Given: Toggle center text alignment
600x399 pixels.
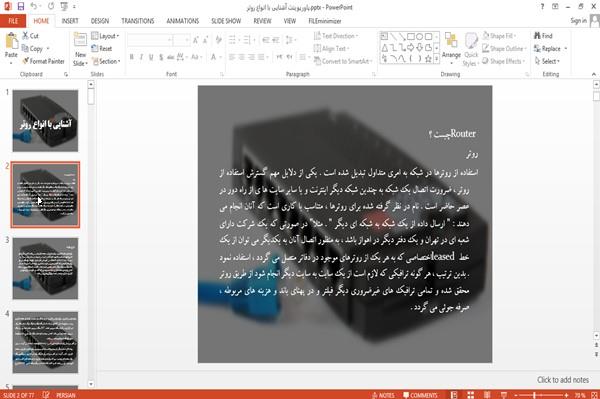Looking at the screenshot, I should pos(241,57).
